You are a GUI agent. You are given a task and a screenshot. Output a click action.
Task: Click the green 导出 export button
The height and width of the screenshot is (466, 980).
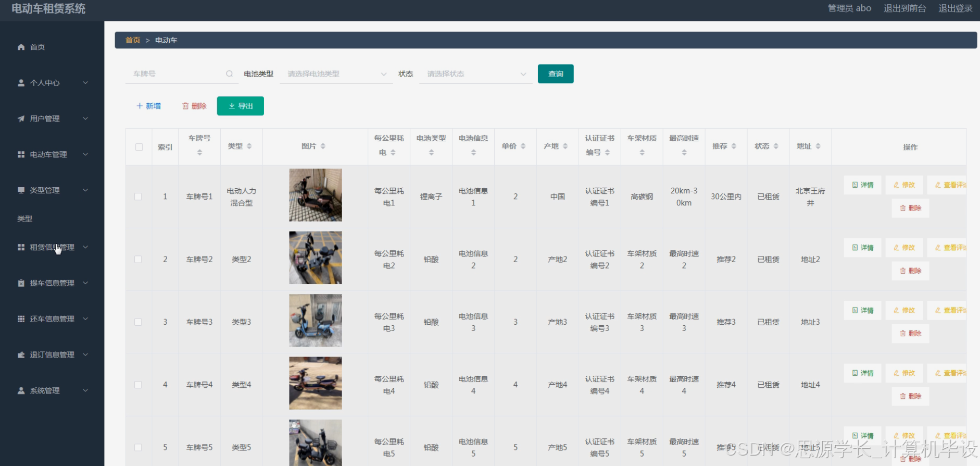pyautogui.click(x=241, y=106)
